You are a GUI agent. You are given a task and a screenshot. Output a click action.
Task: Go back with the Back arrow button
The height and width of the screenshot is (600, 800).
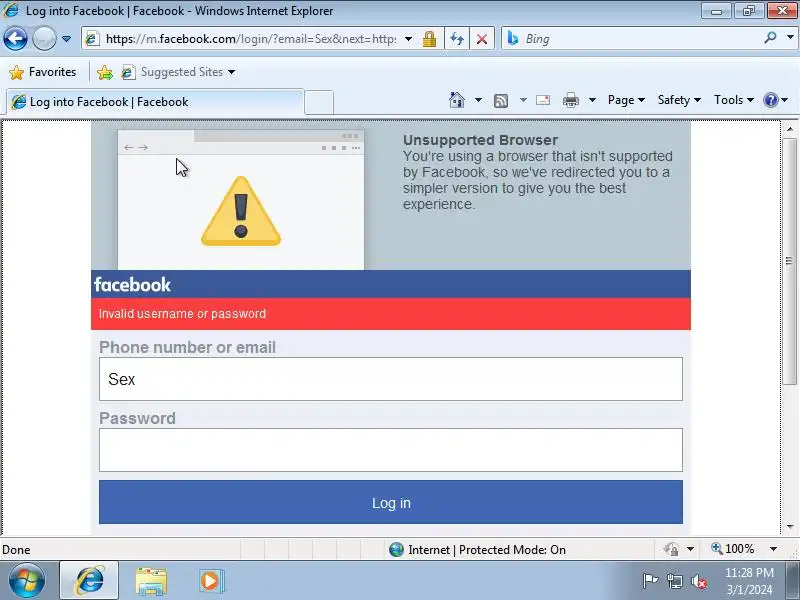pos(15,39)
